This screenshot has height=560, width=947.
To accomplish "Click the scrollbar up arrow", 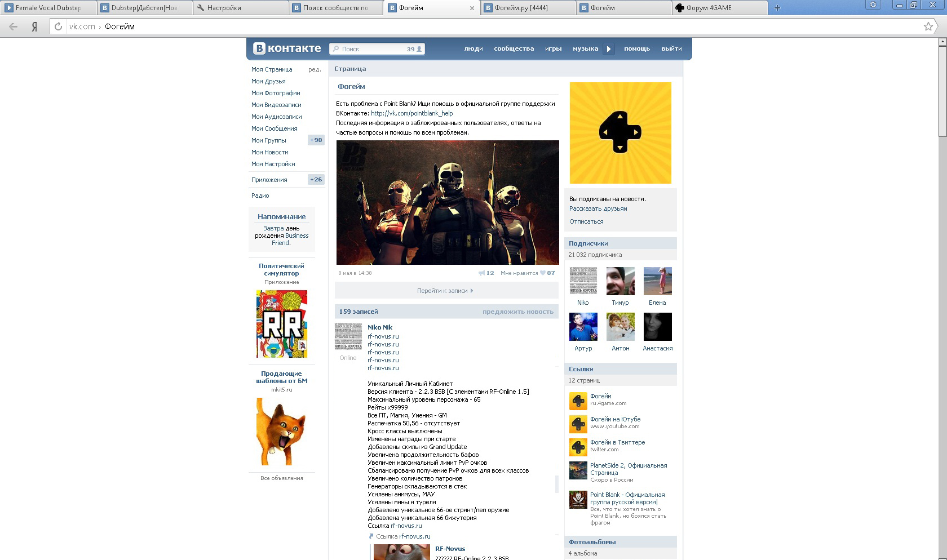I will (942, 42).
